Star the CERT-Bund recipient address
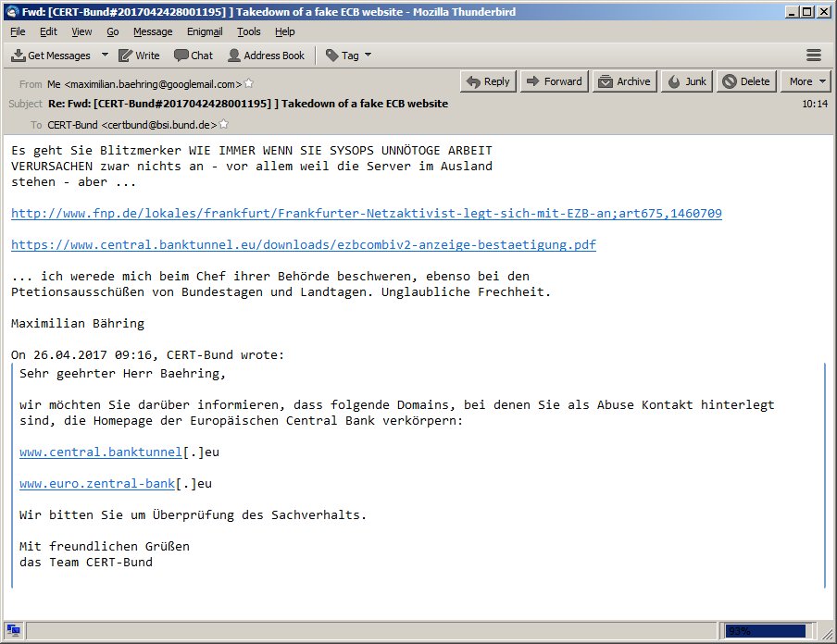Screen dimensions: 837x644 [x=224, y=124]
